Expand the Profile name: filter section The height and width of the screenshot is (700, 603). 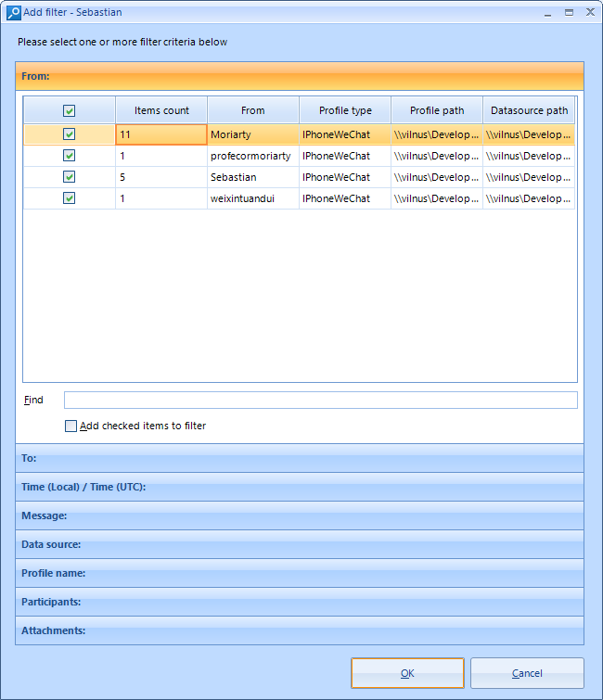click(x=300, y=573)
